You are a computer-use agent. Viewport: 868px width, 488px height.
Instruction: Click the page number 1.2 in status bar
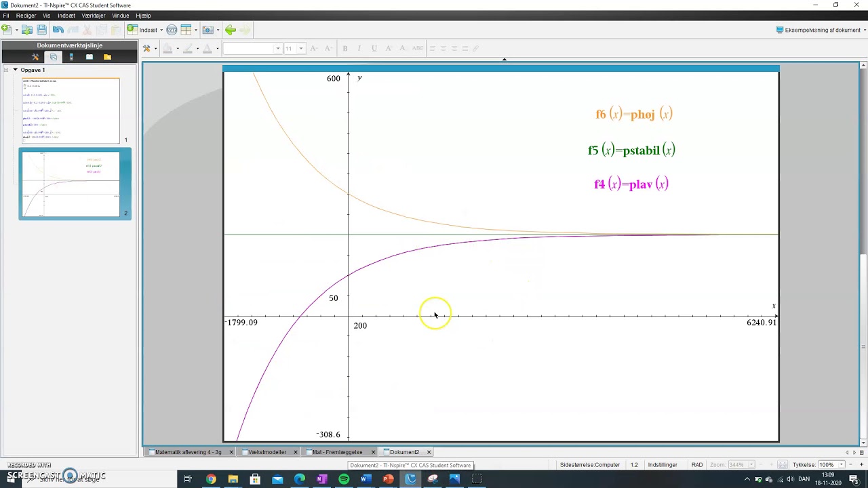[634, 465]
